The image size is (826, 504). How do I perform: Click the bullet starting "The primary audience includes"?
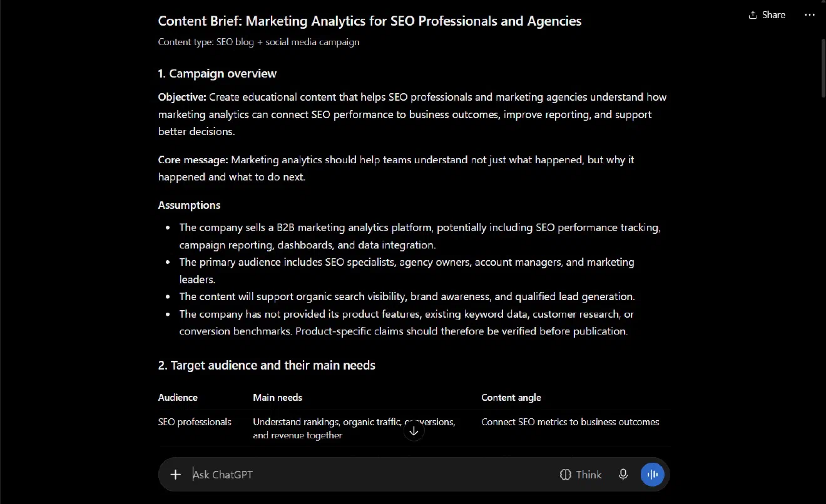point(407,271)
